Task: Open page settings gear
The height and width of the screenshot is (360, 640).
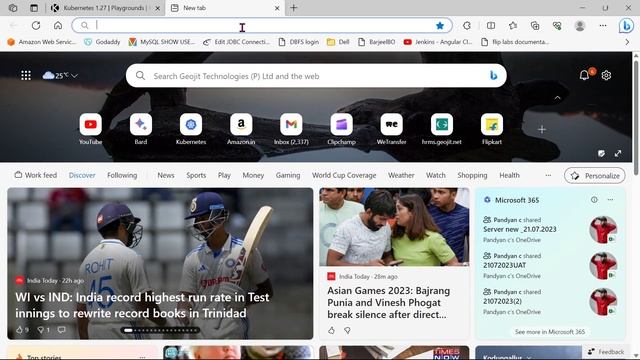Action: tap(606, 75)
